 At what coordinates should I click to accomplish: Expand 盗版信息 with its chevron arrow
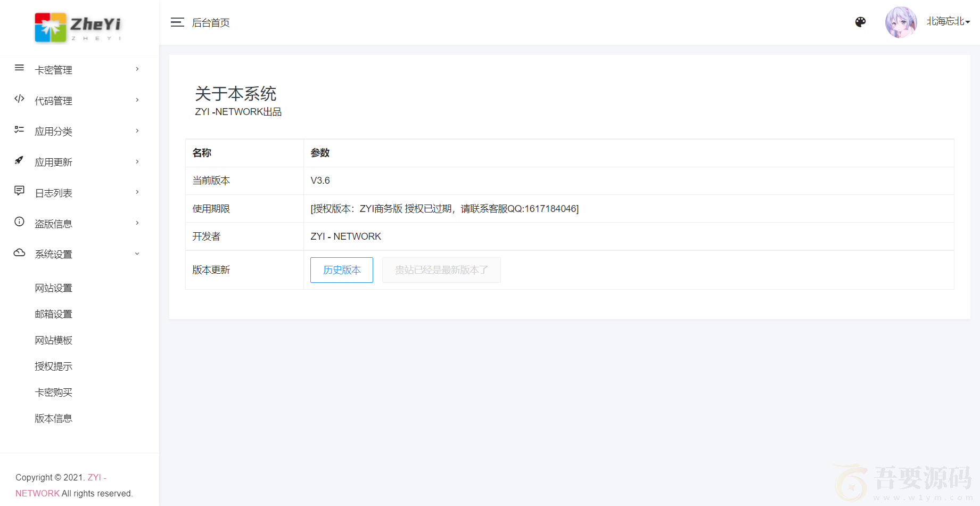tap(137, 223)
